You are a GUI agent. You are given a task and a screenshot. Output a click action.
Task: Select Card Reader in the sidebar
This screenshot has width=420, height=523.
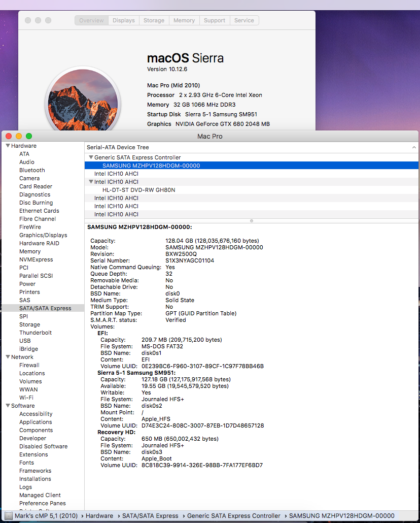pyautogui.click(x=36, y=186)
